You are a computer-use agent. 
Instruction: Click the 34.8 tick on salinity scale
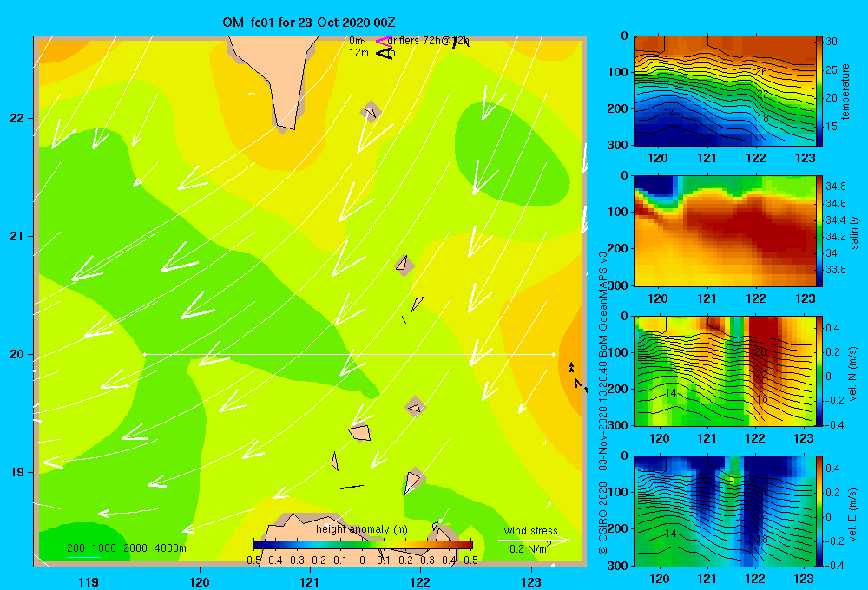coord(835,186)
